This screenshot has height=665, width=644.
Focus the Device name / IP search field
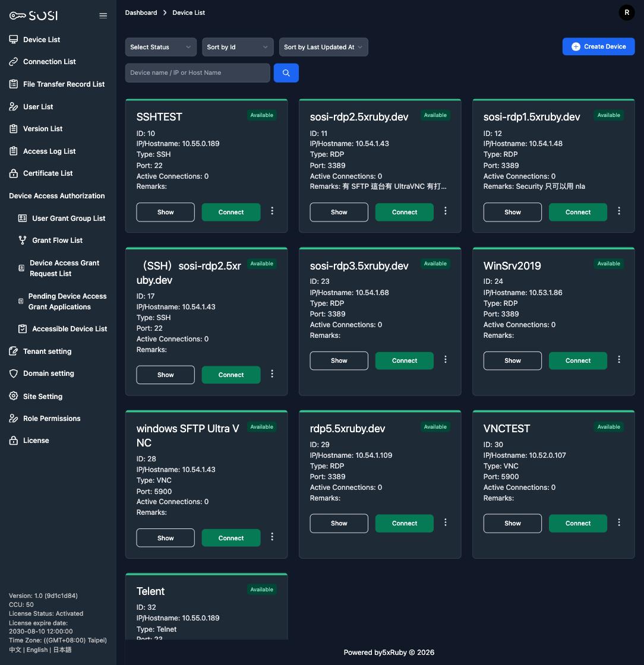click(x=198, y=73)
